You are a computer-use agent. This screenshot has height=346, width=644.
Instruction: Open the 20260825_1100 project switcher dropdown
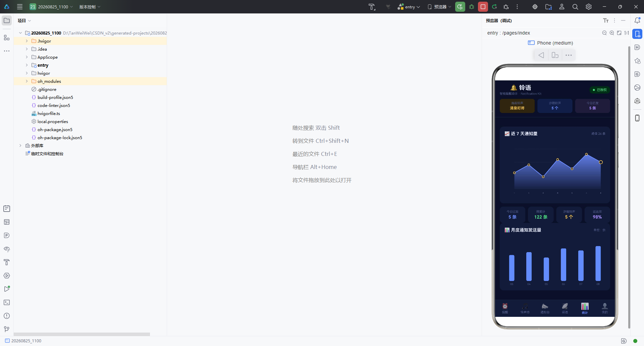point(51,7)
